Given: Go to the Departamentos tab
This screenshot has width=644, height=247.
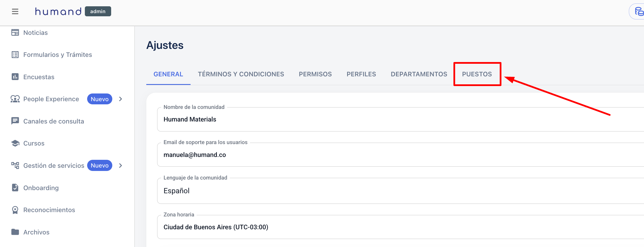Looking at the screenshot, I should (419, 74).
